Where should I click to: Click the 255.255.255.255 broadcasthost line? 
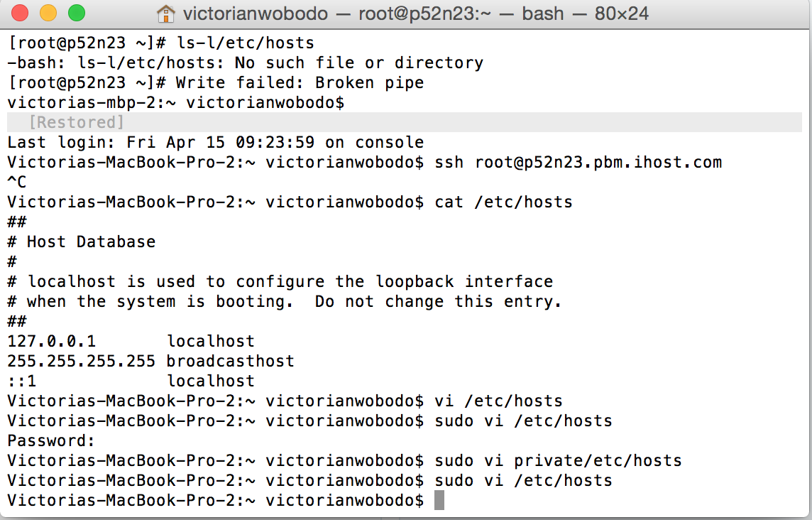150,361
